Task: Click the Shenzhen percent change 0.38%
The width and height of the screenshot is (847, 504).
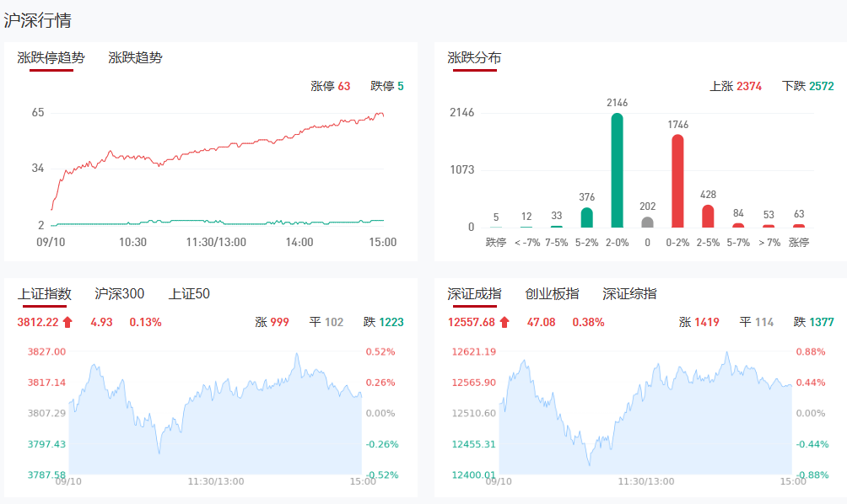Action: click(x=588, y=322)
